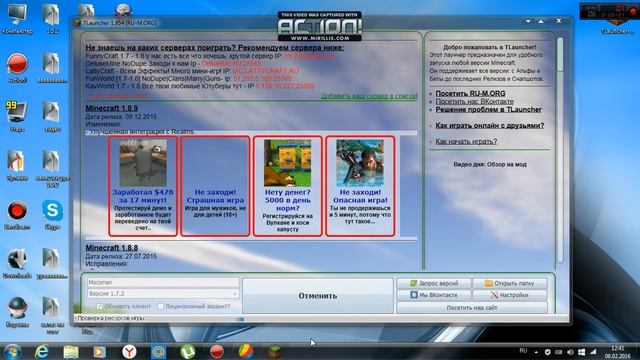
Task: Open the Minecraft 1.8.9 heading link
Action: [111, 108]
